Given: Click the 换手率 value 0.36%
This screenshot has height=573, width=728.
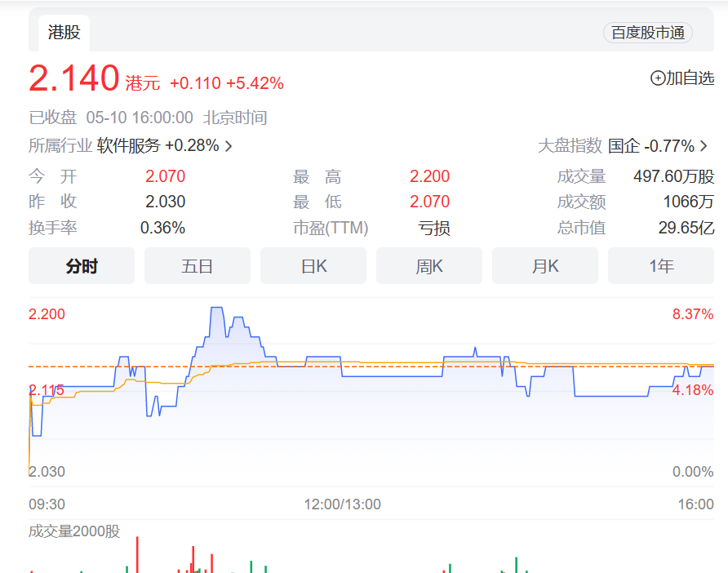Looking at the screenshot, I should tap(162, 228).
